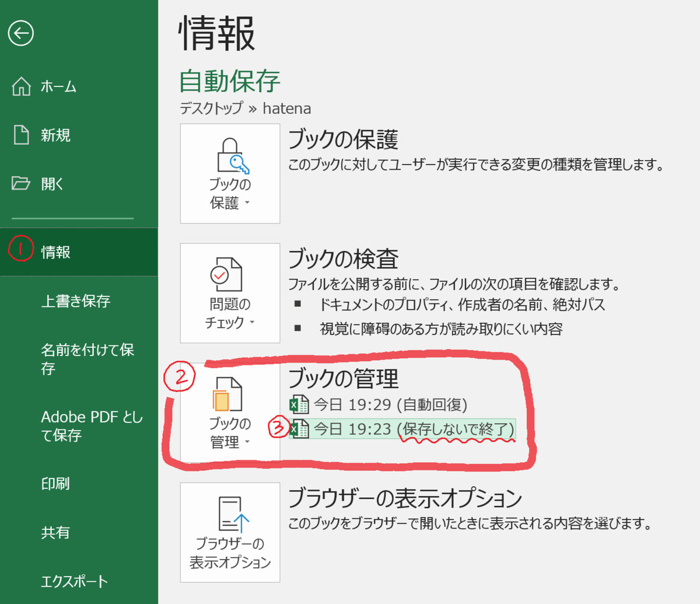
Task: Click the ブラウザーで開いたとき description text
Action: pos(470,523)
